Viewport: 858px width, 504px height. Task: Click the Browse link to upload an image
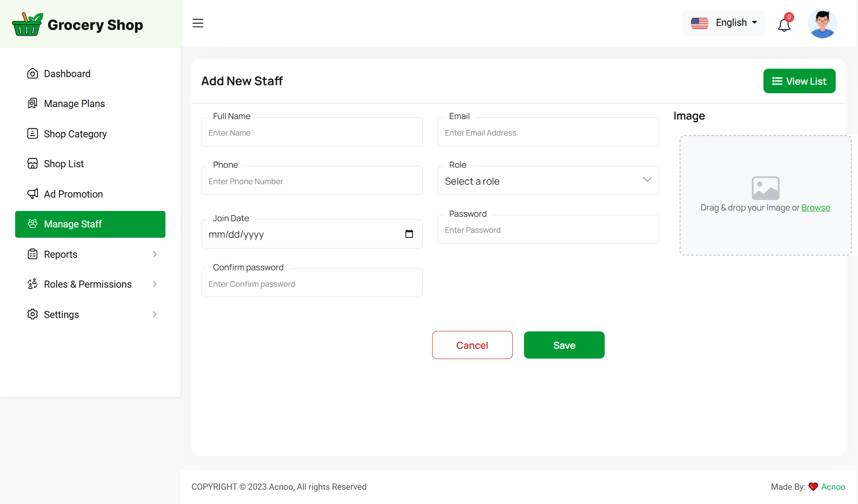point(815,207)
